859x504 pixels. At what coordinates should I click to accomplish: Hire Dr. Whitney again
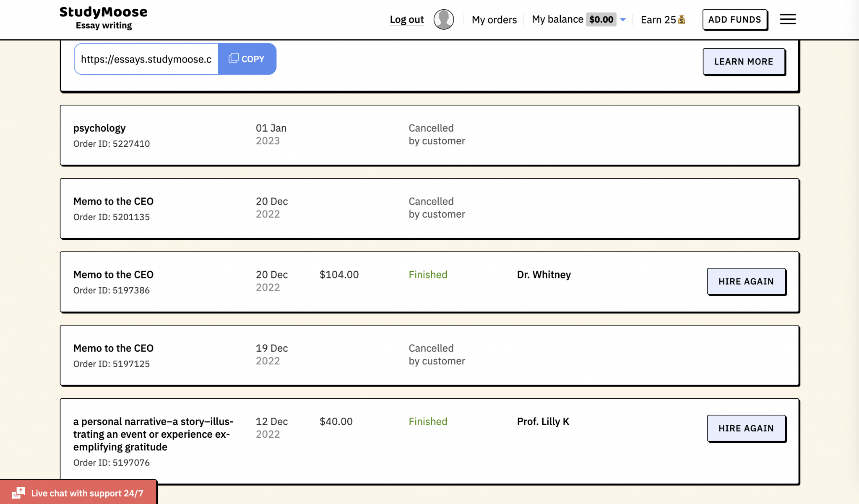coord(746,281)
